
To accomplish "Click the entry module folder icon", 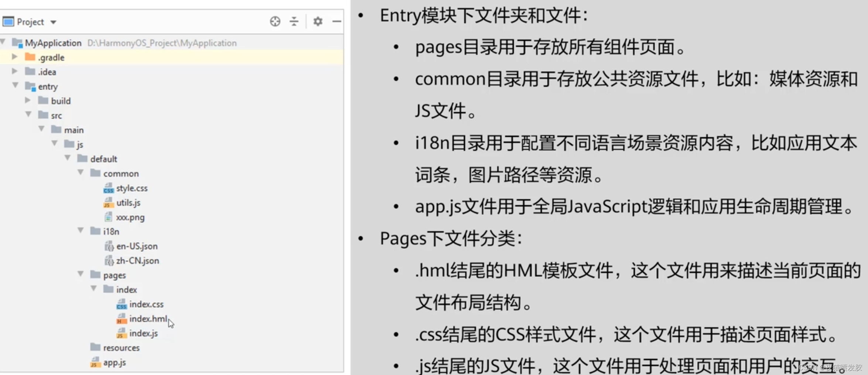I will tap(30, 86).
